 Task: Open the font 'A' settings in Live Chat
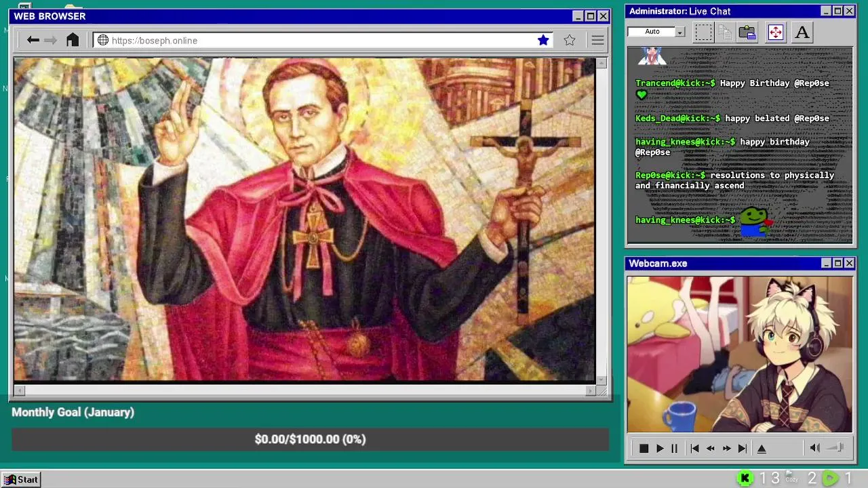tap(802, 32)
